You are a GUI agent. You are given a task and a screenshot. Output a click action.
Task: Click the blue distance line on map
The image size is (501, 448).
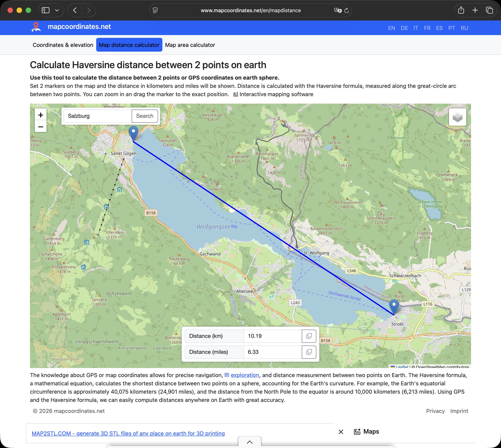click(264, 228)
